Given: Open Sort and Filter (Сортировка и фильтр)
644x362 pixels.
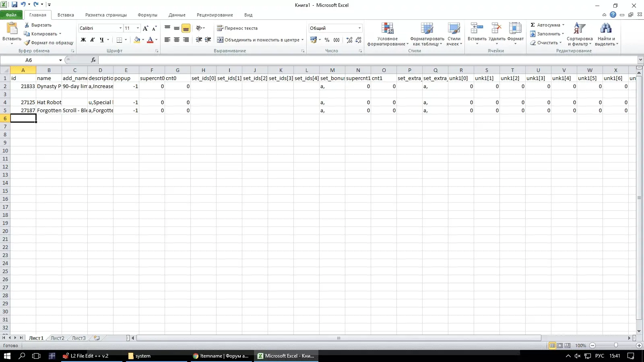Looking at the screenshot, I should coord(580,34).
